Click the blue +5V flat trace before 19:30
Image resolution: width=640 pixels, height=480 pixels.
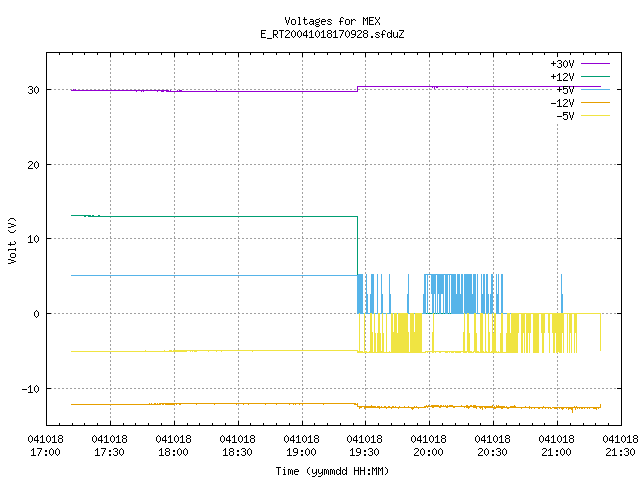point(214,276)
